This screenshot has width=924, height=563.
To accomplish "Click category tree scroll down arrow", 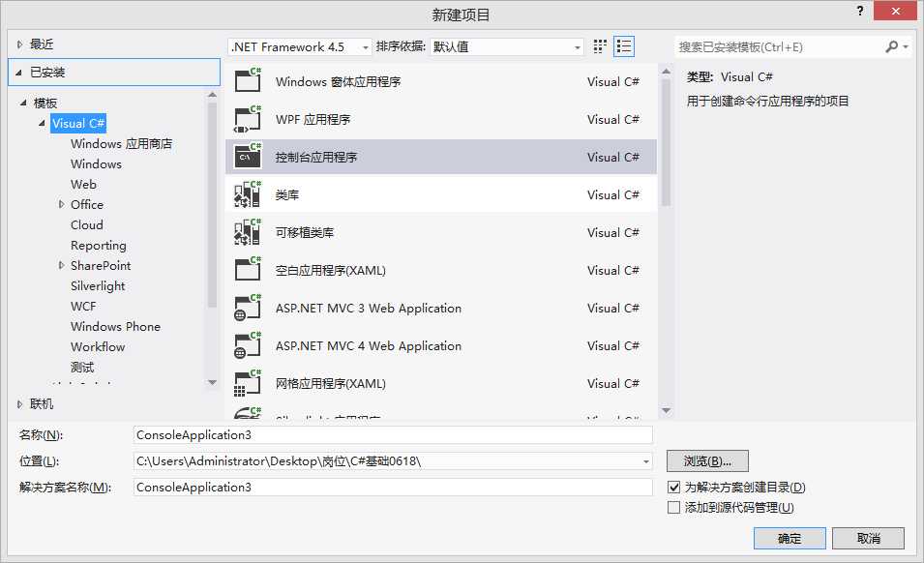I will tap(213, 382).
